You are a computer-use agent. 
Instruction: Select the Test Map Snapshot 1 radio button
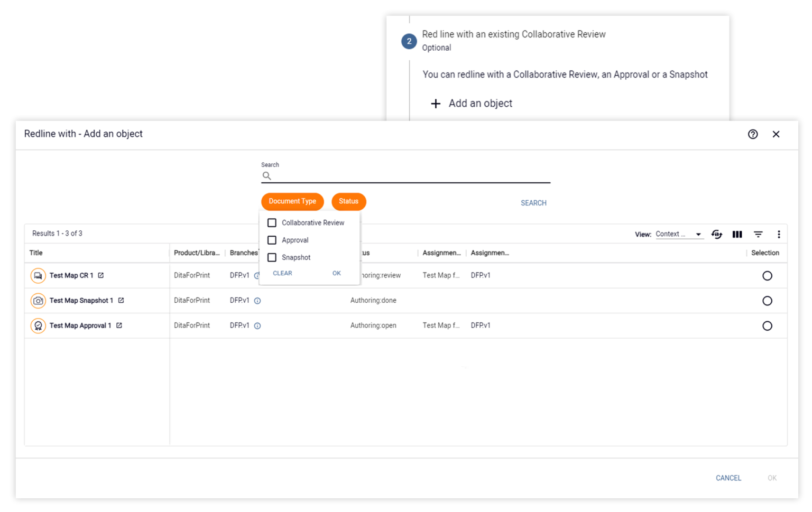pos(767,301)
